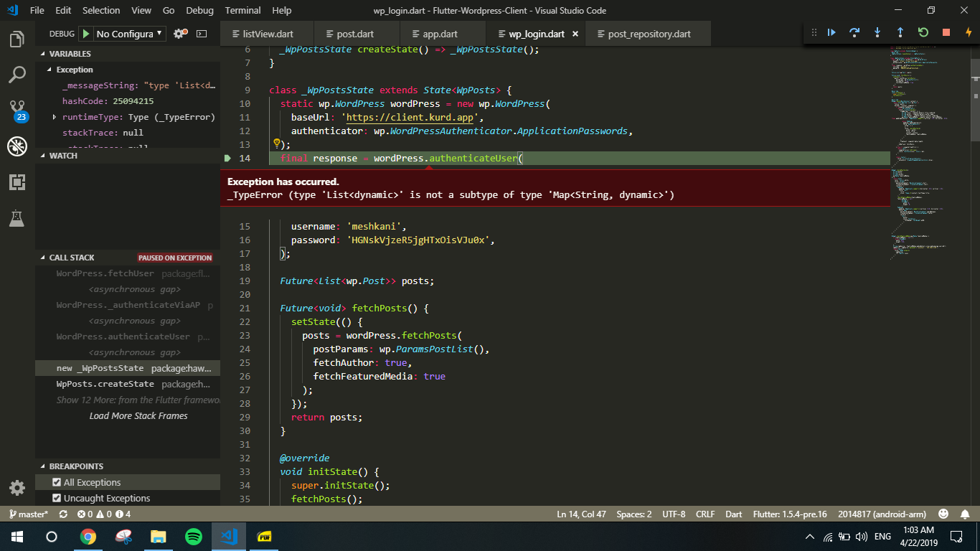Image resolution: width=980 pixels, height=551 pixels.
Task: Expand the runtimeType variable entry
Action: 54,116
